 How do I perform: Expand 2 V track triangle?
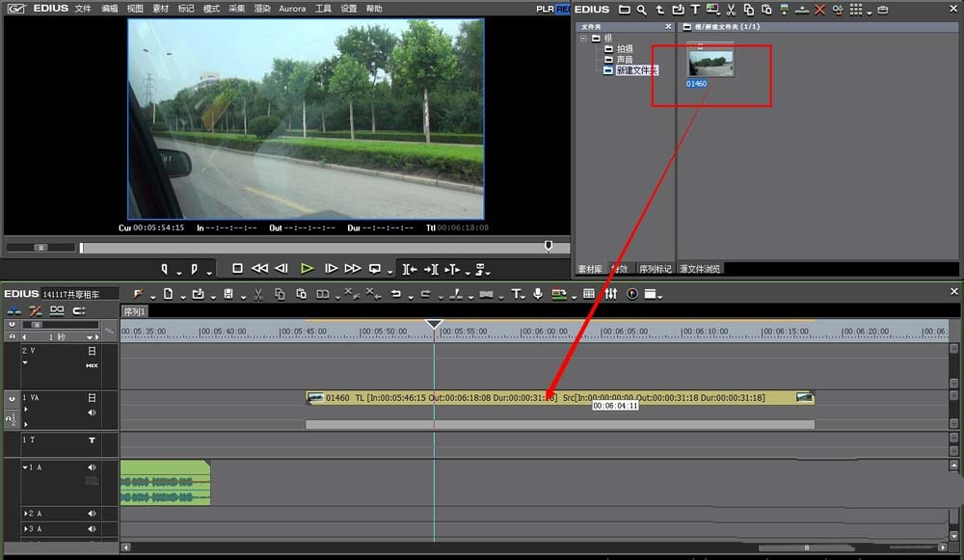[x=25, y=362]
